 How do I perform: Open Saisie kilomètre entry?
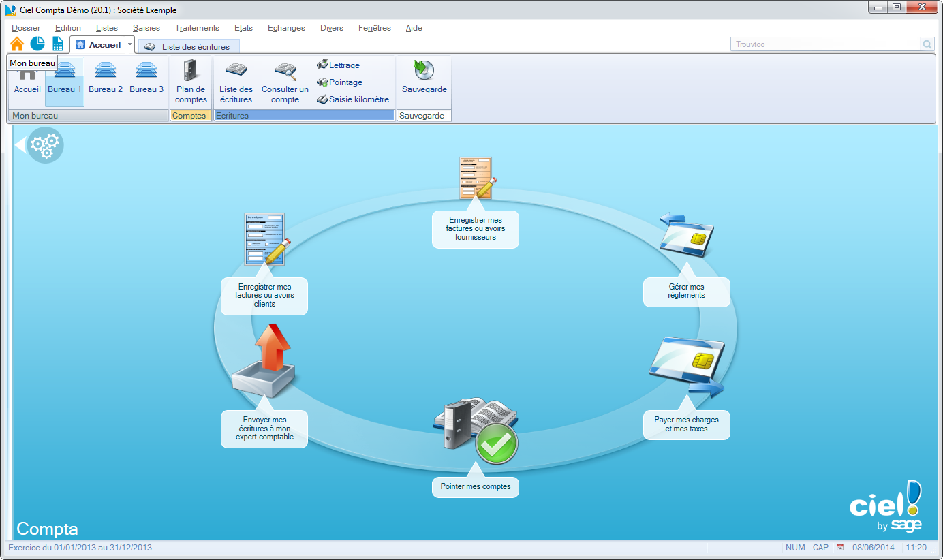click(x=352, y=99)
